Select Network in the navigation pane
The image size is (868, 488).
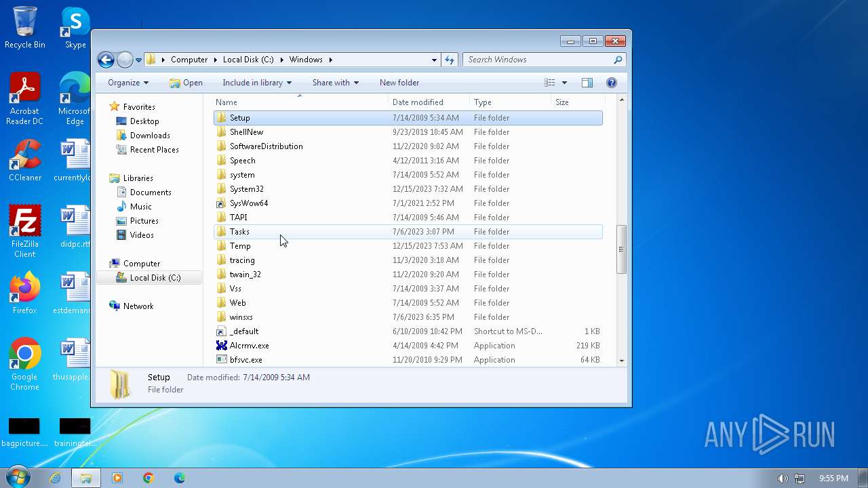(138, 306)
